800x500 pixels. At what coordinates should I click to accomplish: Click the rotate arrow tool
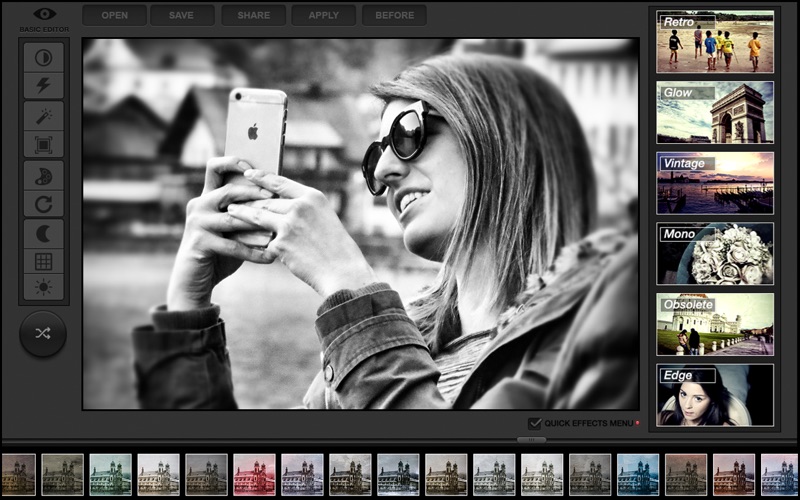44,204
